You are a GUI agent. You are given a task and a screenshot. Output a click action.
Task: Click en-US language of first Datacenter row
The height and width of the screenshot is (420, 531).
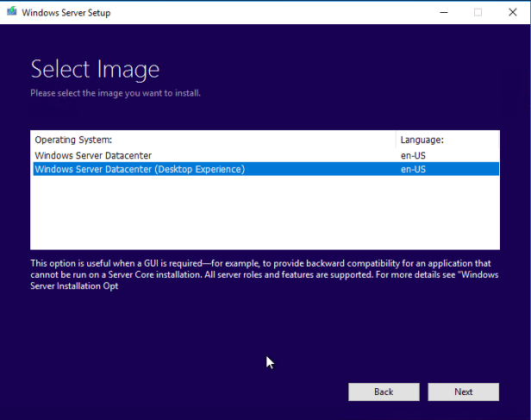coord(413,156)
